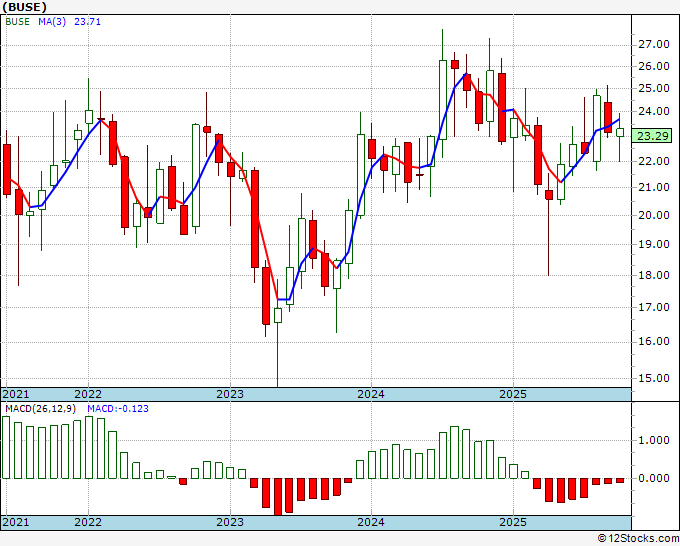Click the MACD(26,12,9) indicator label
This screenshot has height=546, width=680.
[41, 409]
